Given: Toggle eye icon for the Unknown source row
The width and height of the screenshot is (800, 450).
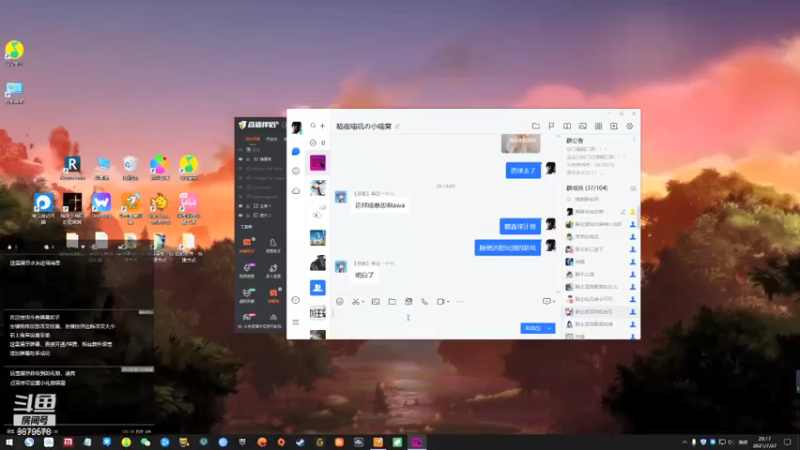Looking at the screenshot, I should pyautogui.click(x=241, y=187).
